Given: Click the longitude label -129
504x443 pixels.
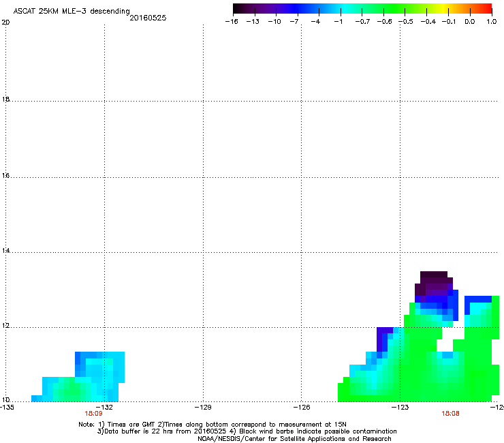Looking at the screenshot, I should (203, 408).
